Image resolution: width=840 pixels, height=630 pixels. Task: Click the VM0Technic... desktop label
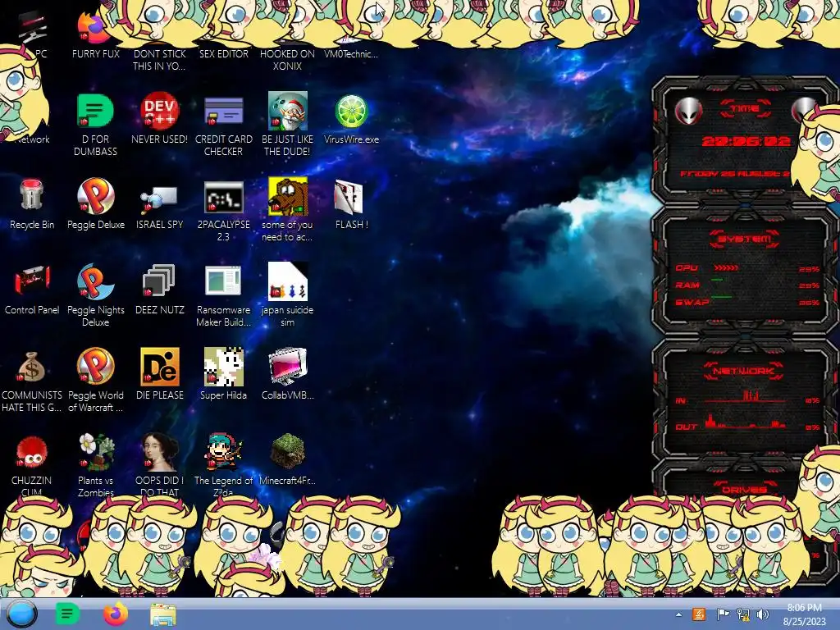pyautogui.click(x=351, y=54)
